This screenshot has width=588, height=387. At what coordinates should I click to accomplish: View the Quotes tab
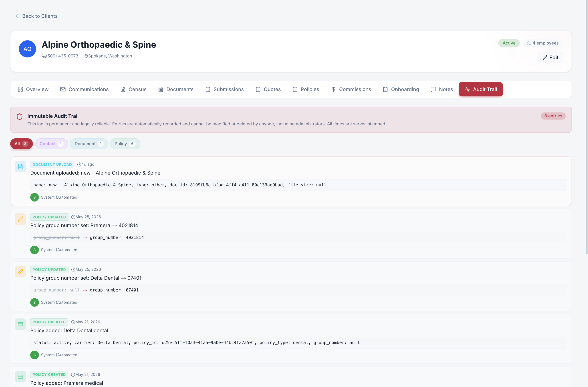pyautogui.click(x=268, y=89)
